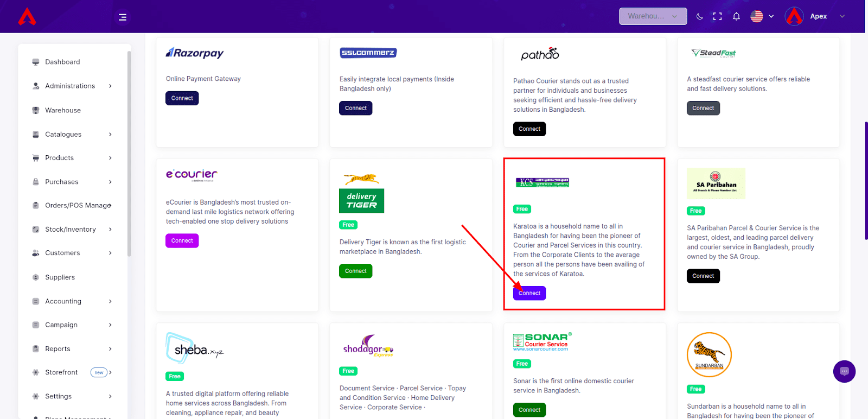Expand Customers menu chevron
This screenshot has height=419, width=868.
coord(110,253)
